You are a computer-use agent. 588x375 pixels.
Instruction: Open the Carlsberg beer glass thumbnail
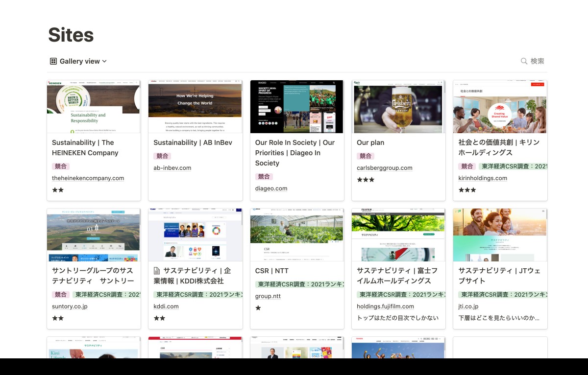pyautogui.click(x=398, y=107)
